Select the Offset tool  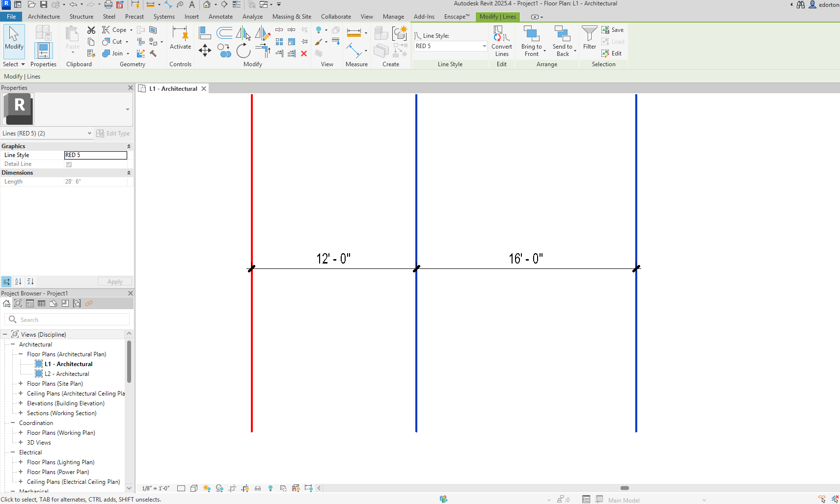click(x=224, y=33)
